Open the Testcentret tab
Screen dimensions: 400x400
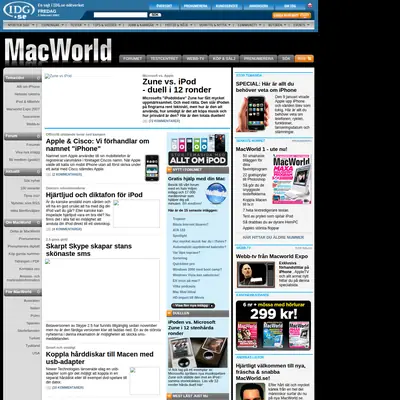tap(164, 58)
